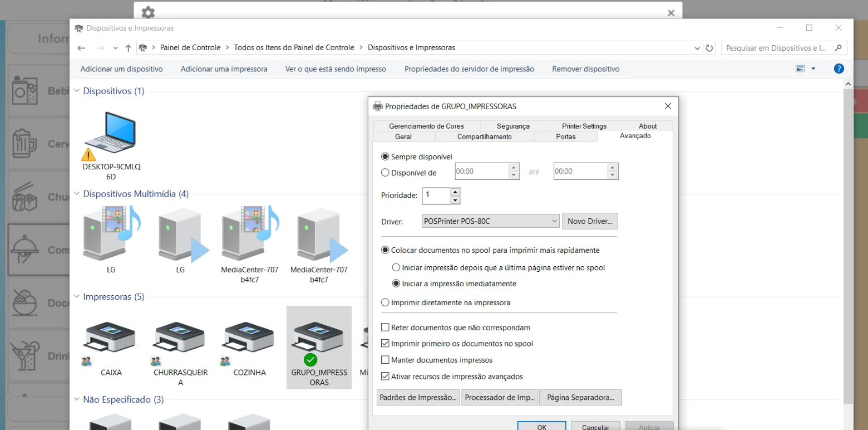Open the Compartilhamento tab

[x=484, y=136]
